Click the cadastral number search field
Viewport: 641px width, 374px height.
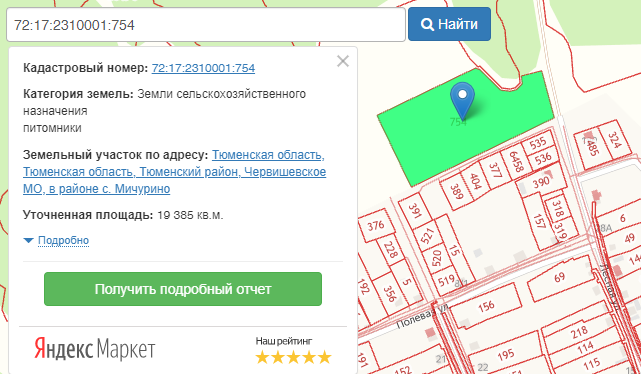pyautogui.click(x=206, y=25)
